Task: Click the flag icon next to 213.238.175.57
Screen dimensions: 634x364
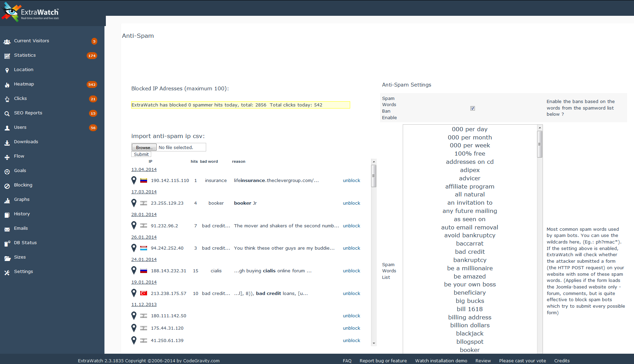Action: tap(144, 293)
